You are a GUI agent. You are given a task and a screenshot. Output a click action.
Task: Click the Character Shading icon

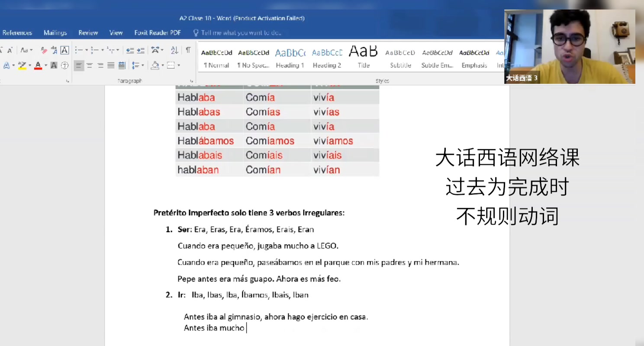54,65
